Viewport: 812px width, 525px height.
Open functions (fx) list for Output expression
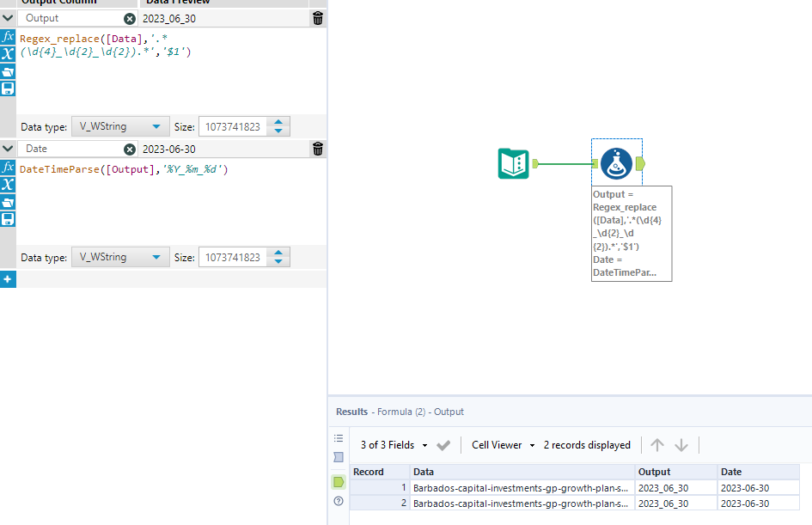tap(8, 37)
